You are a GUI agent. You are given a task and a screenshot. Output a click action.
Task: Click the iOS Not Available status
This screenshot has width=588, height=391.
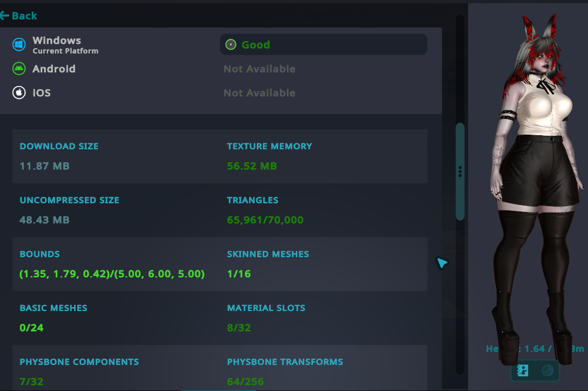point(259,92)
